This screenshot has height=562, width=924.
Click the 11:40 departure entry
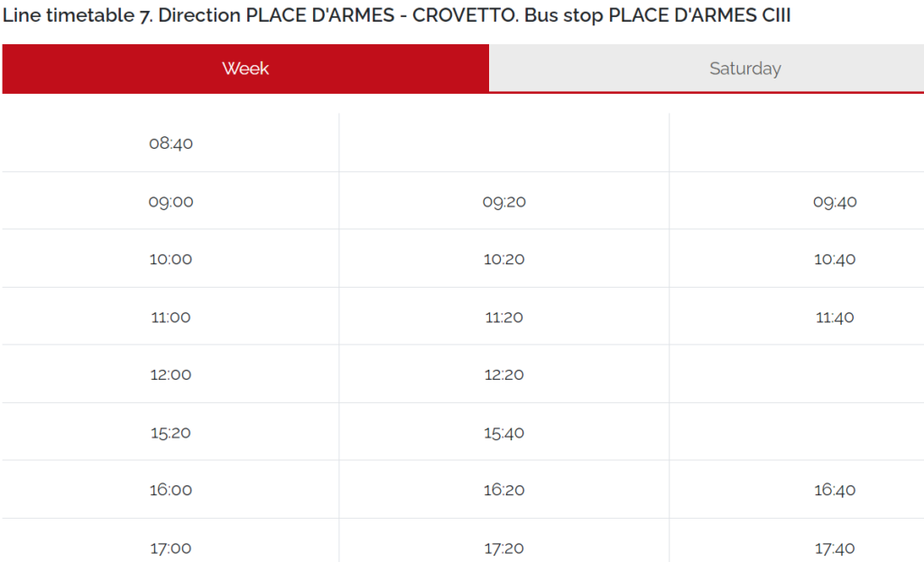pyautogui.click(x=836, y=317)
